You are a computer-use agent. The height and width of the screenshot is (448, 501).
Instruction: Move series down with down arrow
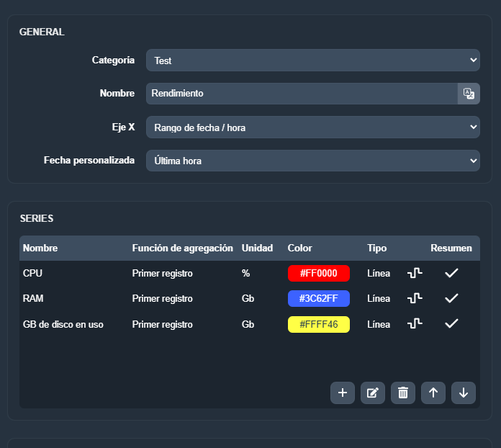click(x=464, y=393)
